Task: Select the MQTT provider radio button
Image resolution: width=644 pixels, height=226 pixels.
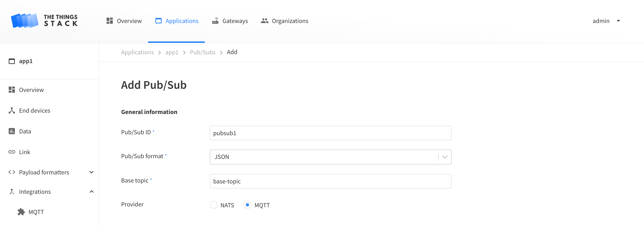Action: (x=247, y=205)
